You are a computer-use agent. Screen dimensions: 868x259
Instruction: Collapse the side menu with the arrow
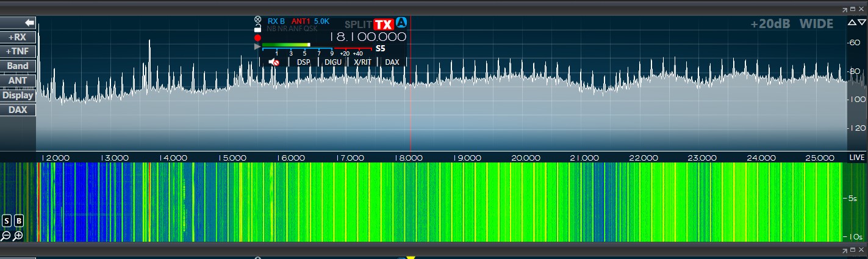point(29,23)
